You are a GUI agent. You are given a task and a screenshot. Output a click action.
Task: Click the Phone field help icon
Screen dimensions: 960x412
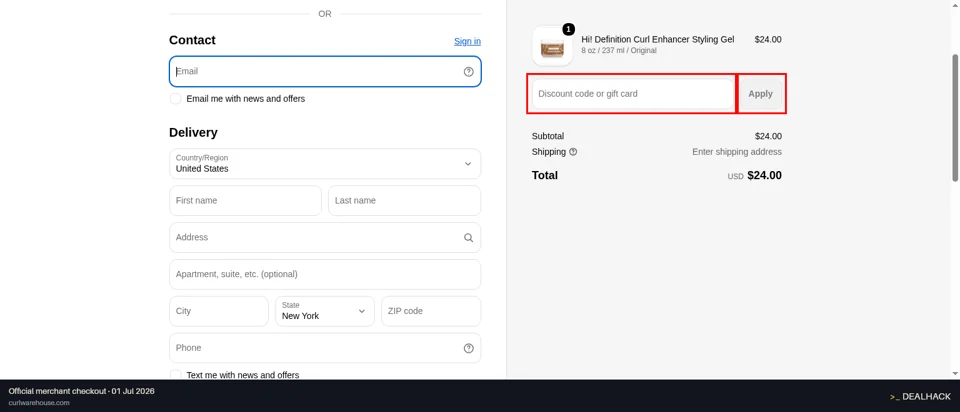[468, 348]
